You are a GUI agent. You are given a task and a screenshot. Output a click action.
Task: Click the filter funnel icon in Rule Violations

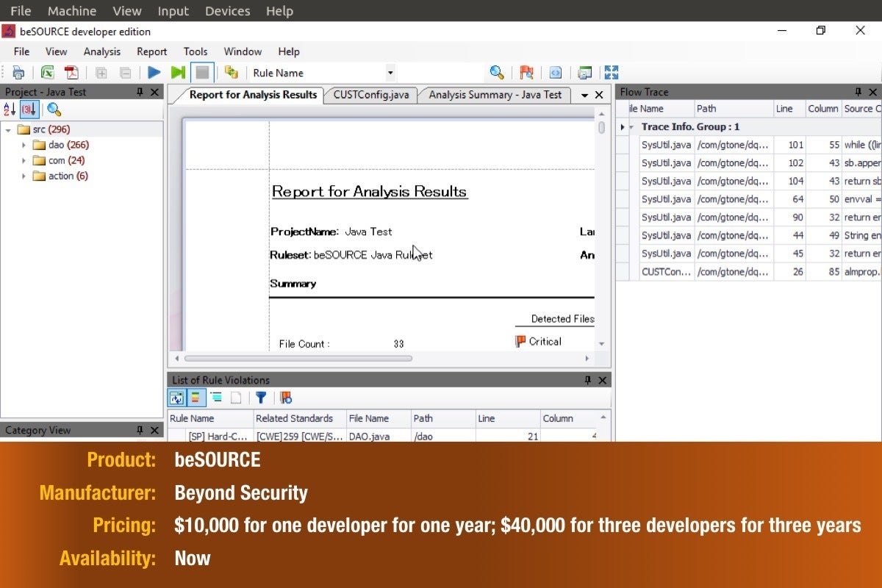pyautogui.click(x=260, y=398)
